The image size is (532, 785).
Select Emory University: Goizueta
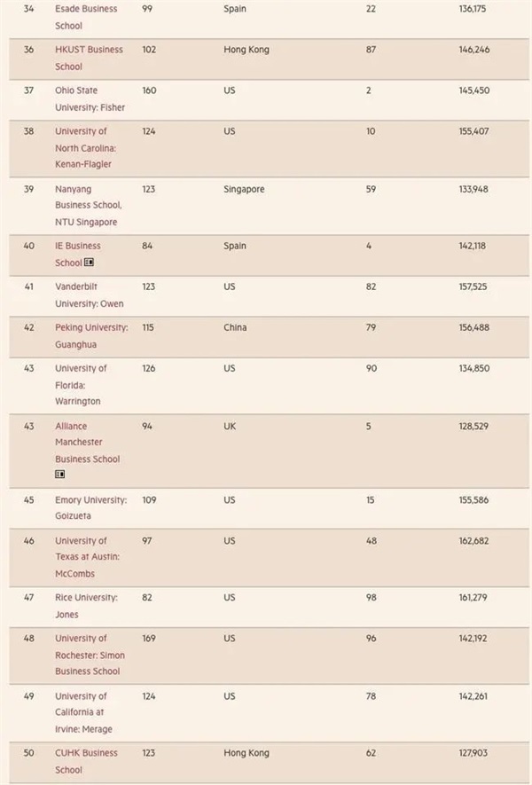pos(90,507)
